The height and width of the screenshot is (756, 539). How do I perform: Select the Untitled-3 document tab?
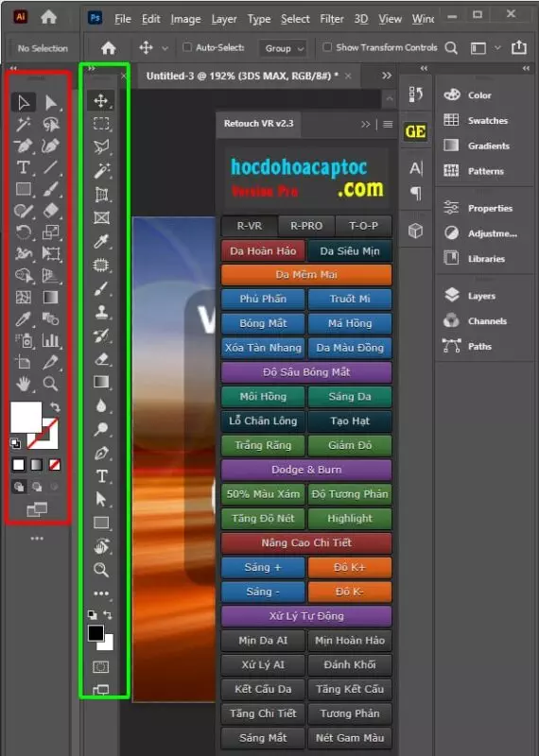[x=242, y=76]
